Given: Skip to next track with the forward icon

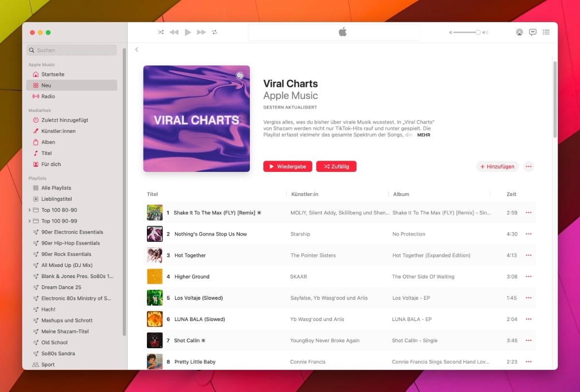Looking at the screenshot, I should pos(201,32).
